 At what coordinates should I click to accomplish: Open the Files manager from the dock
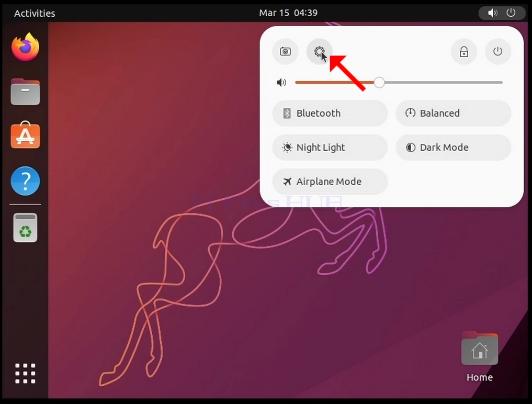[x=26, y=92]
